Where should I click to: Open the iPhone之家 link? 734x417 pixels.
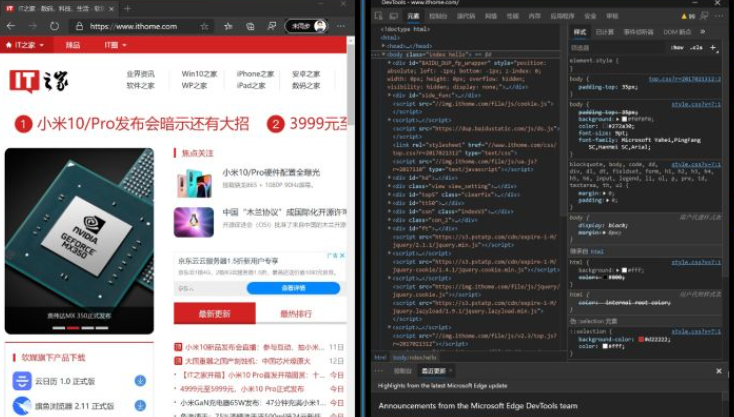[255, 74]
